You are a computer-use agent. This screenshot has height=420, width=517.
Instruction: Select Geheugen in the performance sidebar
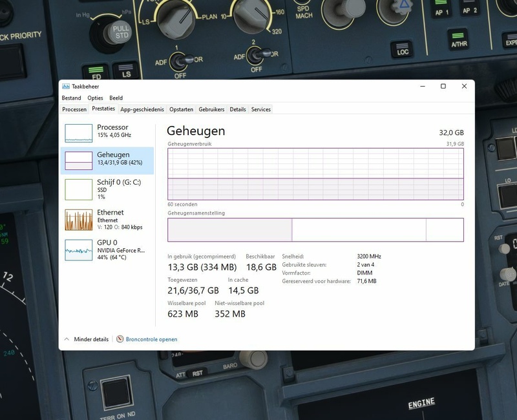pos(107,160)
